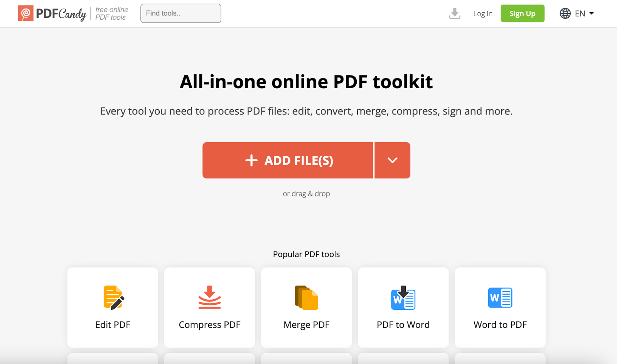Select the PDF to Word label

(x=403, y=325)
